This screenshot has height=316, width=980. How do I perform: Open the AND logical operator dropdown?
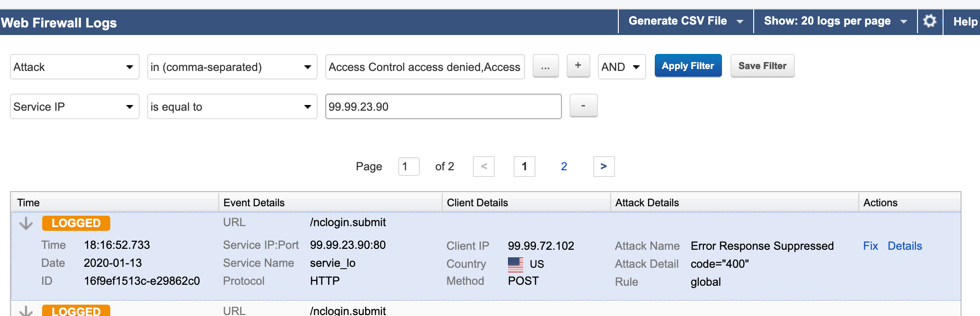tap(622, 67)
